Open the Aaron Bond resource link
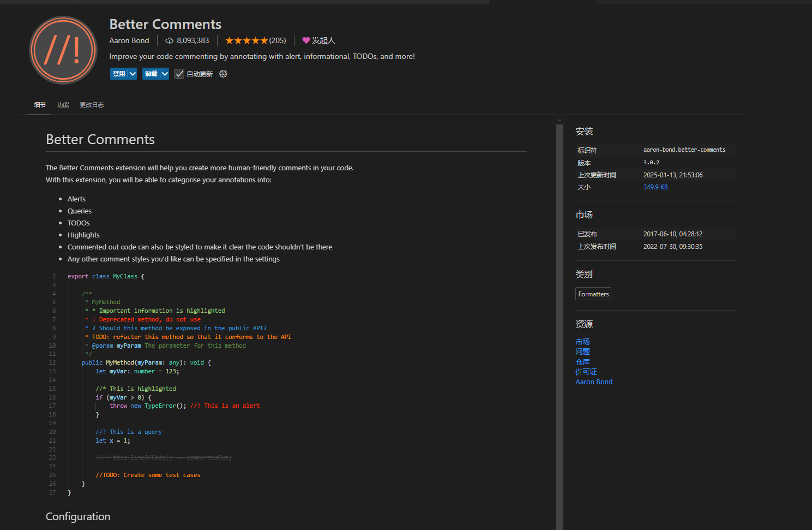Image resolution: width=812 pixels, height=530 pixels. tap(594, 382)
